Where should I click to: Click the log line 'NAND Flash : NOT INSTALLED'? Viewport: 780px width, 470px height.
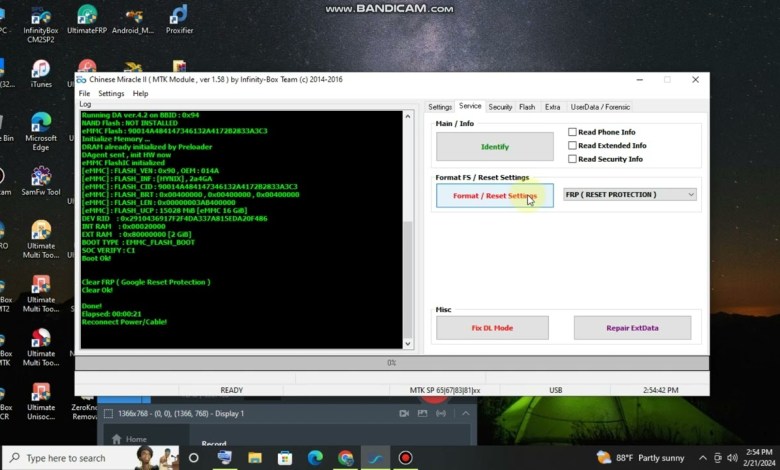(129, 123)
